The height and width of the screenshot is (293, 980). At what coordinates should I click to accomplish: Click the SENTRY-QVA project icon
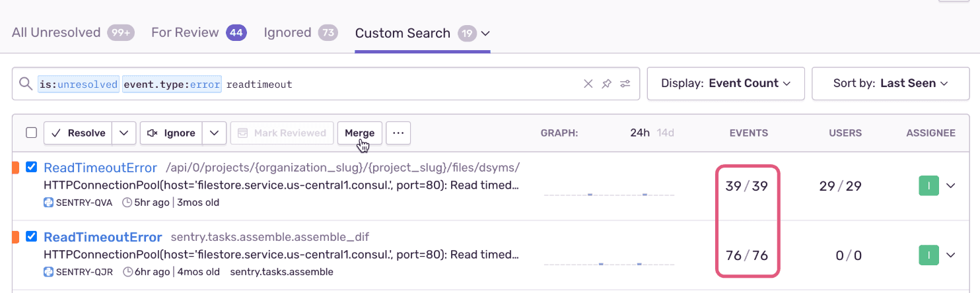click(x=48, y=203)
